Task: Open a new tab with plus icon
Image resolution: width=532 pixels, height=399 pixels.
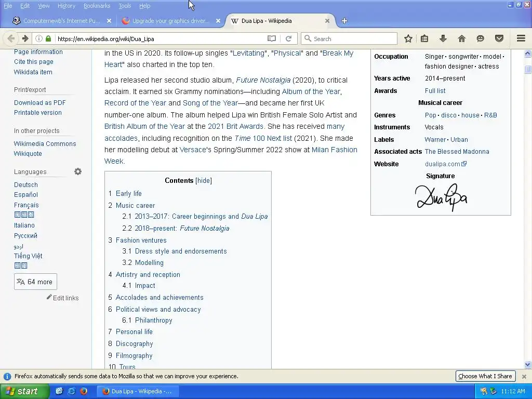Action: [x=344, y=21]
